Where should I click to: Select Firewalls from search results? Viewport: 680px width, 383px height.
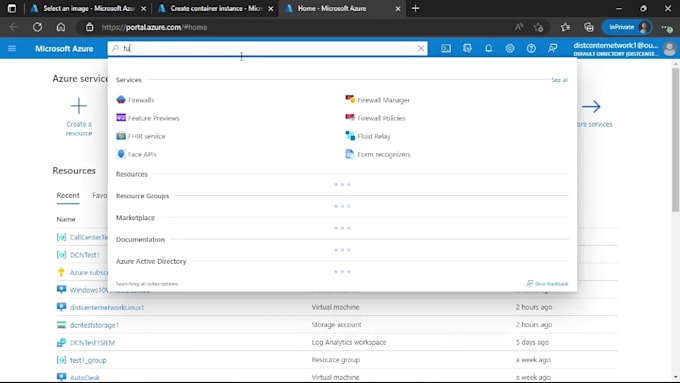pos(135,100)
